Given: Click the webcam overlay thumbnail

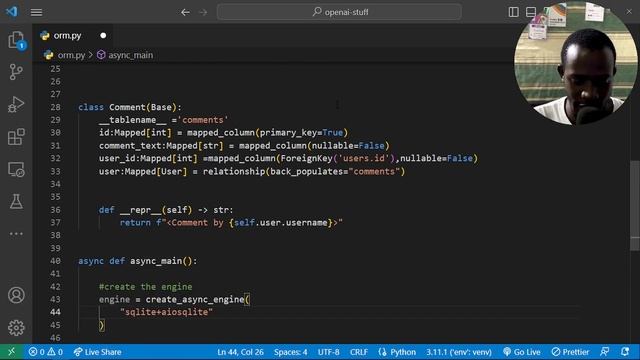Looking at the screenshot, I should 576,63.
